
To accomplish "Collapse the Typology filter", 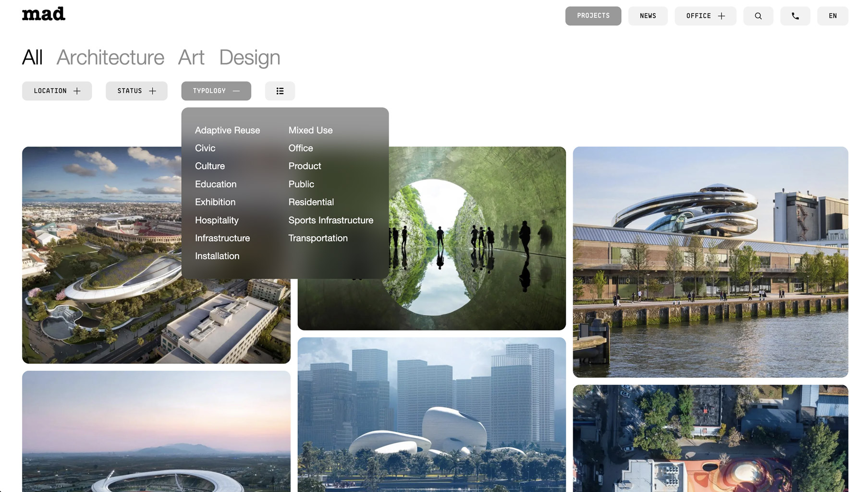I will pyautogui.click(x=216, y=91).
